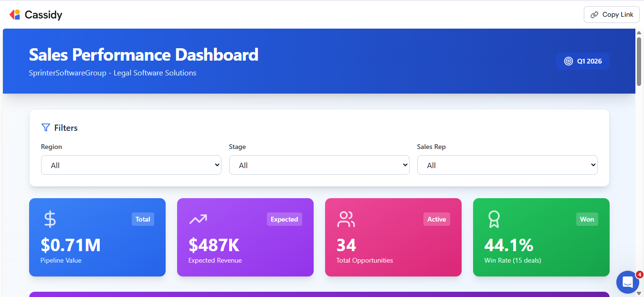Image resolution: width=644 pixels, height=297 pixels.
Task: Click the Sales Performance Dashboard title
Action: 143,54
